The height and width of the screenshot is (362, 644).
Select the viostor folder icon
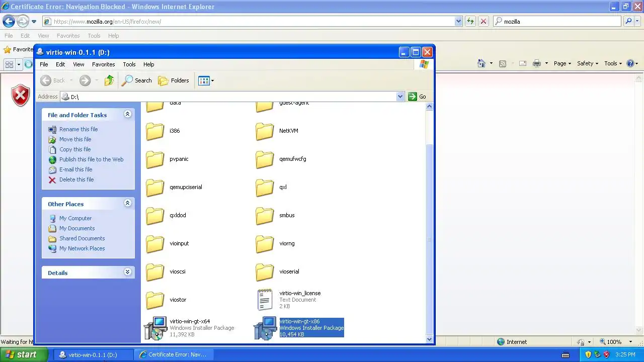155,300
